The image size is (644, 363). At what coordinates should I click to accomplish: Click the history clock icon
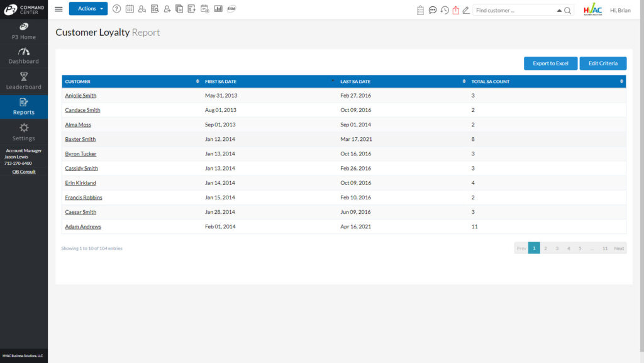click(445, 10)
